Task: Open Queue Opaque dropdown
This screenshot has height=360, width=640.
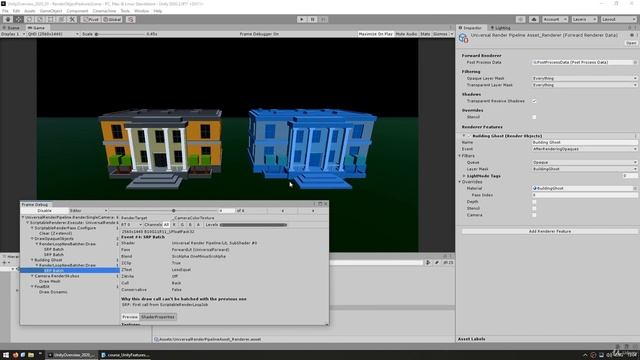Action: point(584,162)
